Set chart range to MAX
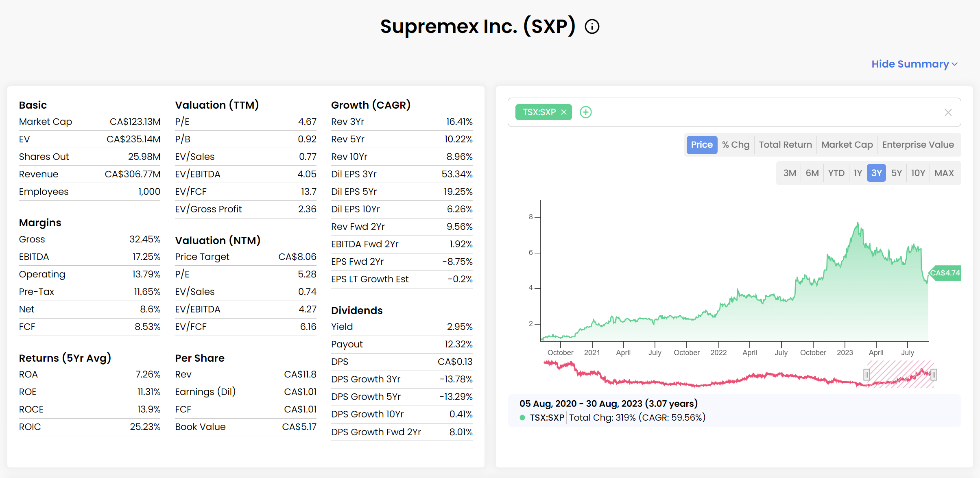This screenshot has width=980, height=478. [x=944, y=173]
